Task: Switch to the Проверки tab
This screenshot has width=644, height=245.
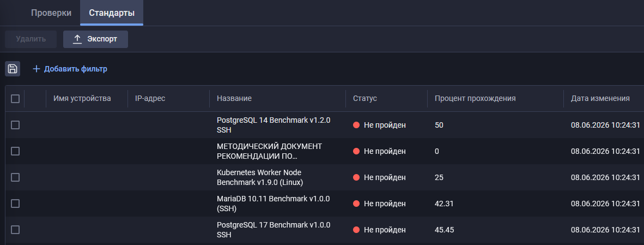Action: [x=51, y=13]
